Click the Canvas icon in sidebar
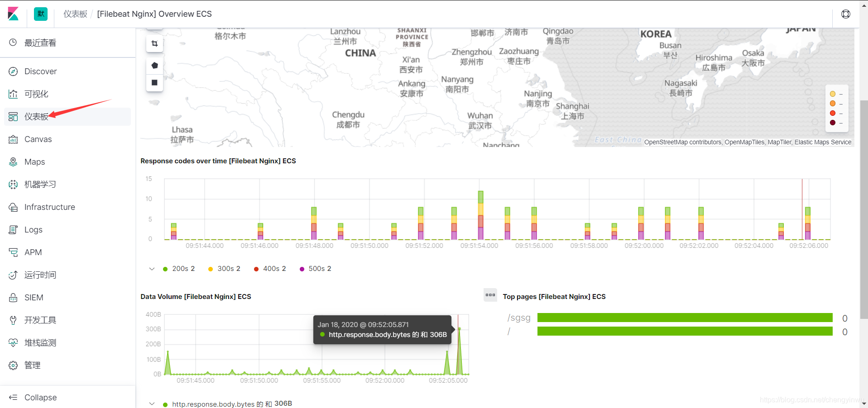 tap(13, 139)
